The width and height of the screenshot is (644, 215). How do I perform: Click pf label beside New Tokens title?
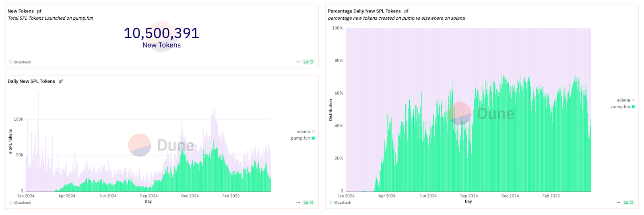[x=39, y=11]
